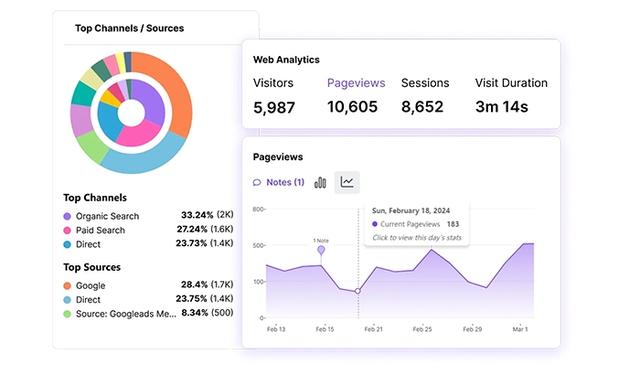
Task: Click the '10,605' pageviews count
Action: tap(352, 107)
